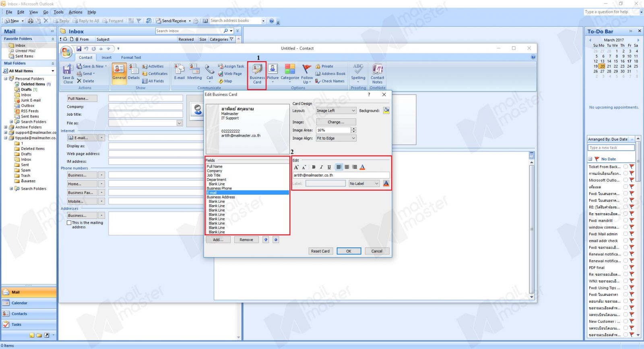This screenshot has width=644, height=349.
Task: Click Check Names in ribbon
Action: point(330,81)
